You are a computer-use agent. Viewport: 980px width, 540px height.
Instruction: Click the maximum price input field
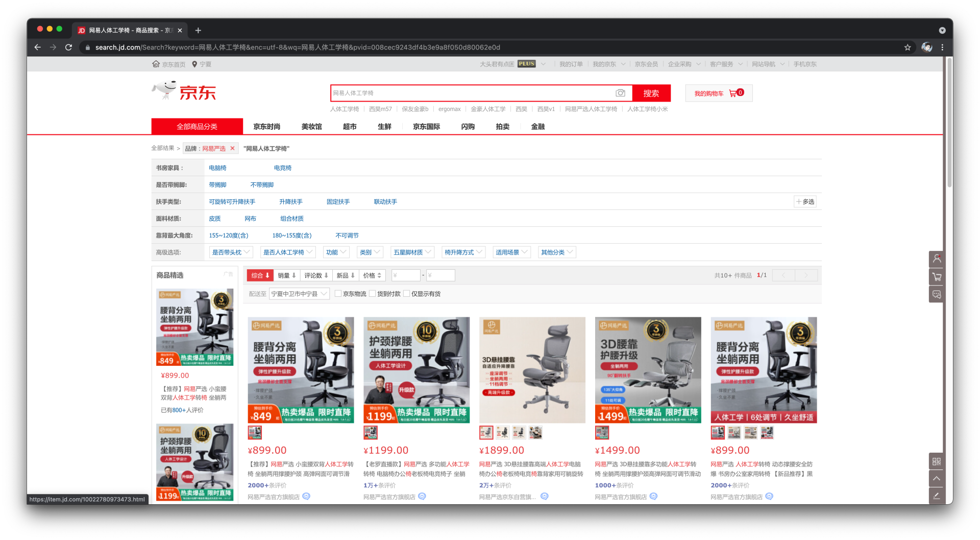coord(440,275)
